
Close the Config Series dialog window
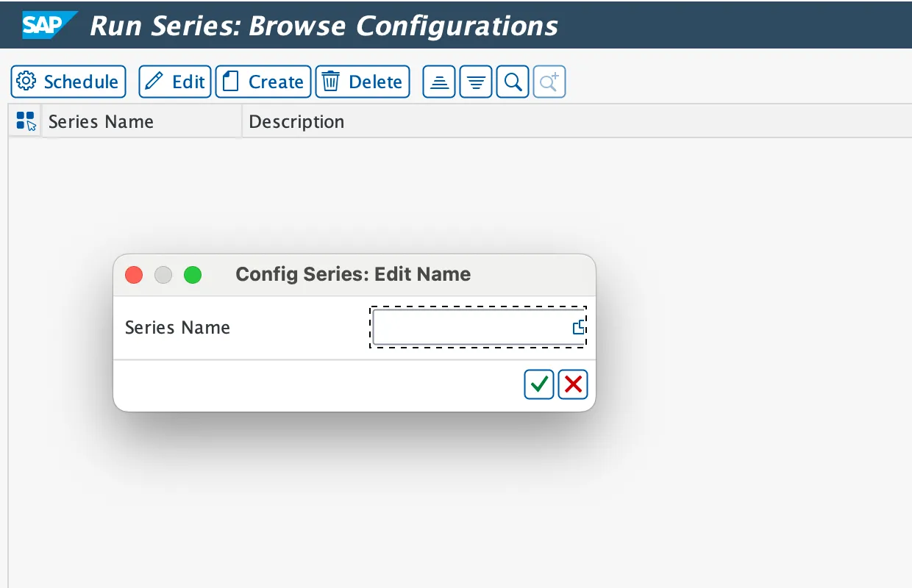pyautogui.click(x=134, y=275)
